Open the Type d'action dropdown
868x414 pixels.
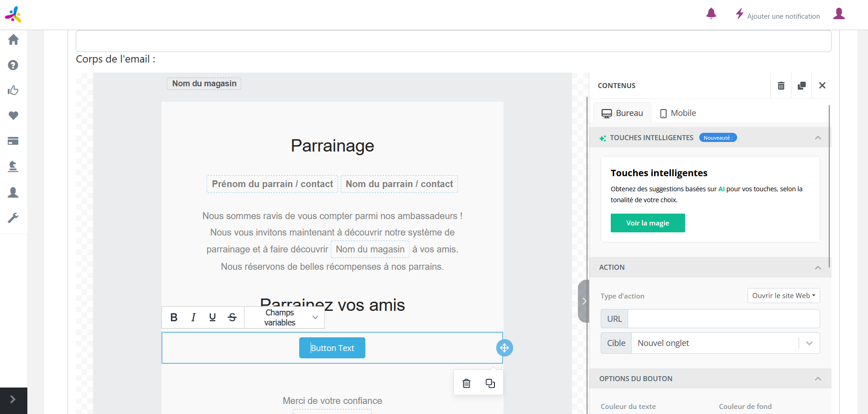(x=783, y=296)
